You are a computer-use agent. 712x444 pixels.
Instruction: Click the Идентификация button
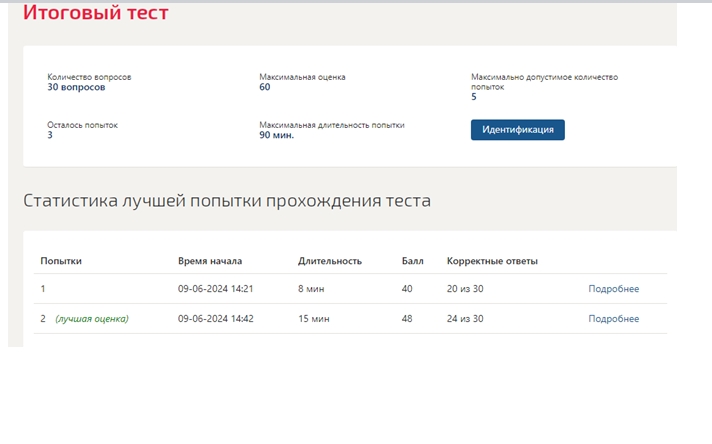(x=518, y=130)
